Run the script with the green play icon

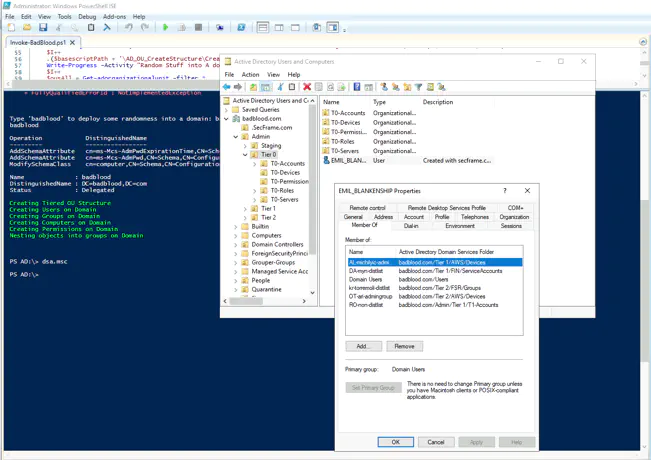coord(166,27)
